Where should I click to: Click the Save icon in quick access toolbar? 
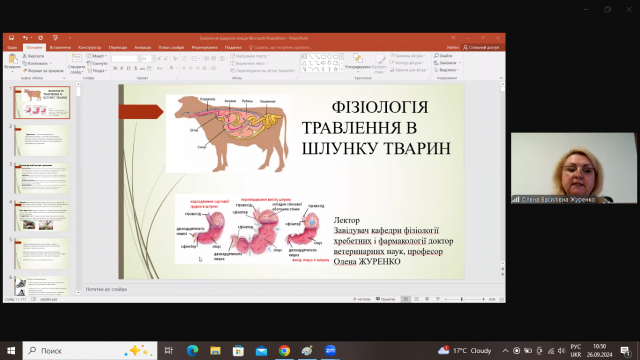click(x=11, y=38)
